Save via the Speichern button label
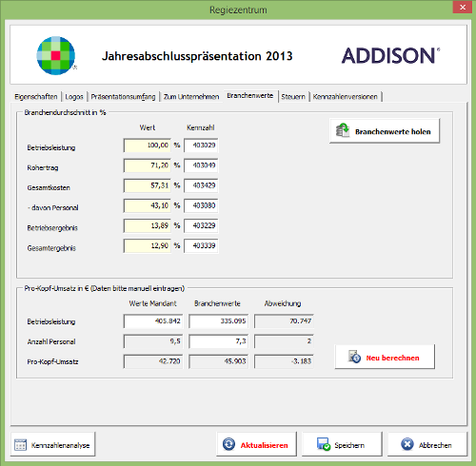This screenshot has width=476, height=466. pyautogui.click(x=349, y=445)
